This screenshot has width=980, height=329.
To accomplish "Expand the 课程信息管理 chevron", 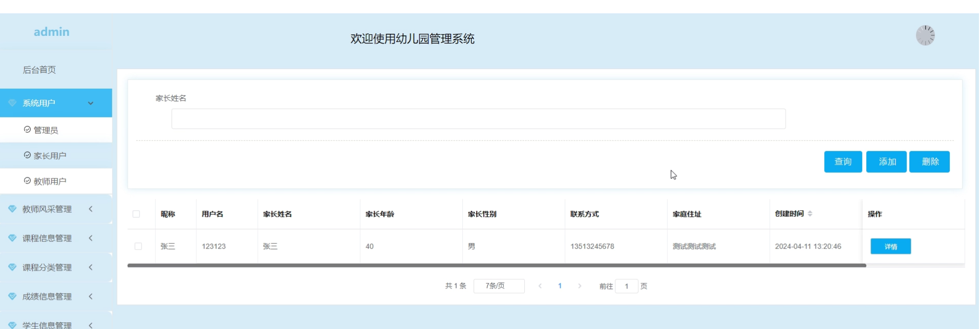I will (x=91, y=238).
